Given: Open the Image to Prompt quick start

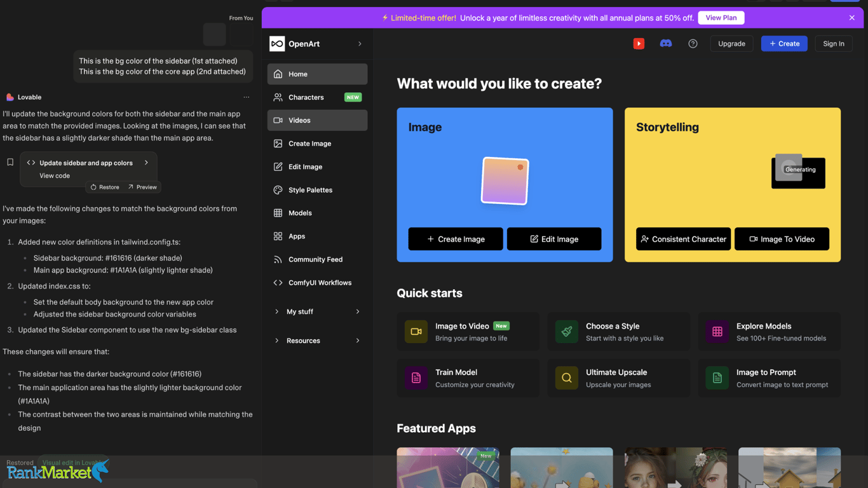Looking at the screenshot, I should [769, 378].
